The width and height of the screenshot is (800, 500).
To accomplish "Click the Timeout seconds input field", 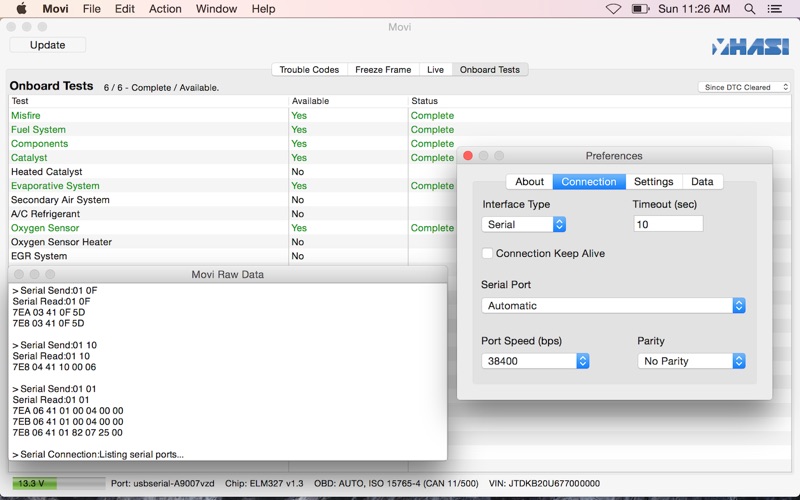I will click(x=668, y=224).
